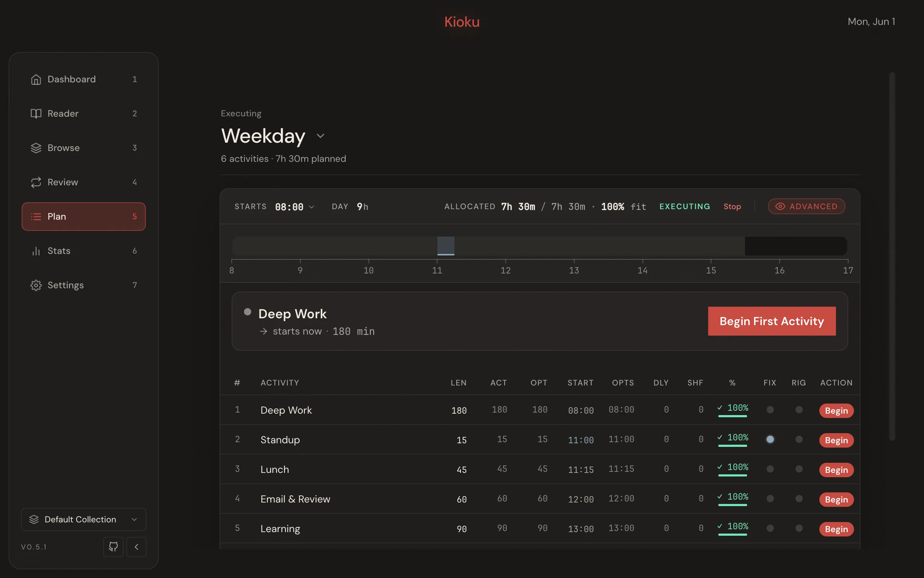This screenshot has height=578, width=924.
Task: Switch to the Browse section
Action: click(x=84, y=148)
